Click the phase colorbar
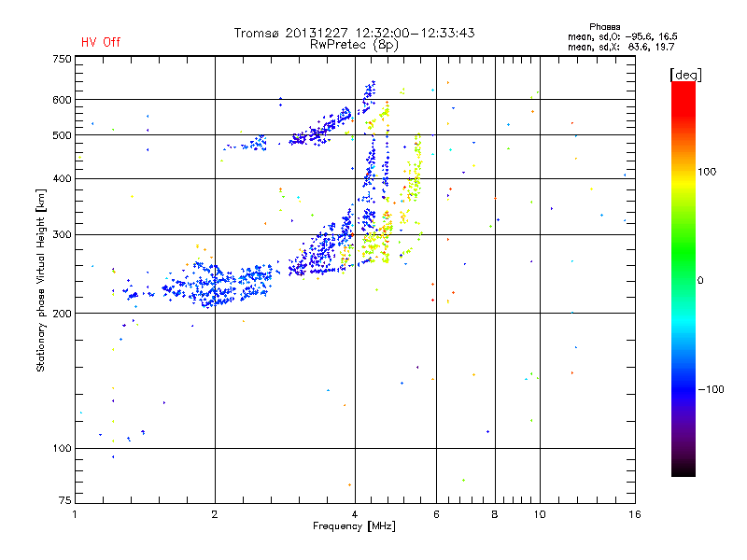This screenshot has width=747, height=560. [684, 279]
